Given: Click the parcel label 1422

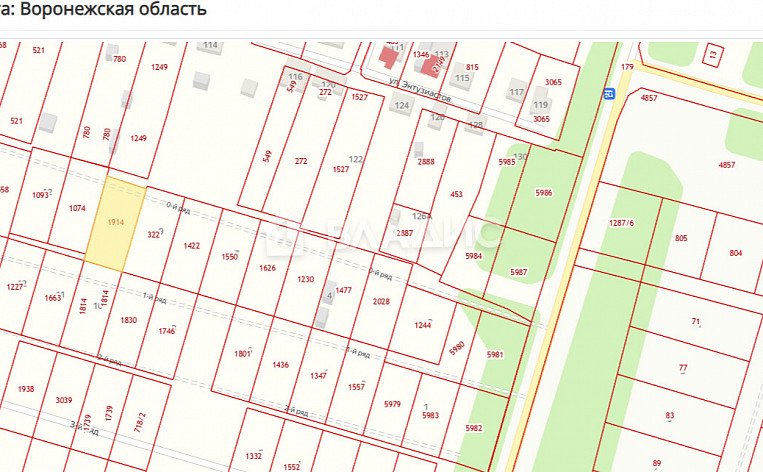Looking at the screenshot, I should pyautogui.click(x=192, y=246).
